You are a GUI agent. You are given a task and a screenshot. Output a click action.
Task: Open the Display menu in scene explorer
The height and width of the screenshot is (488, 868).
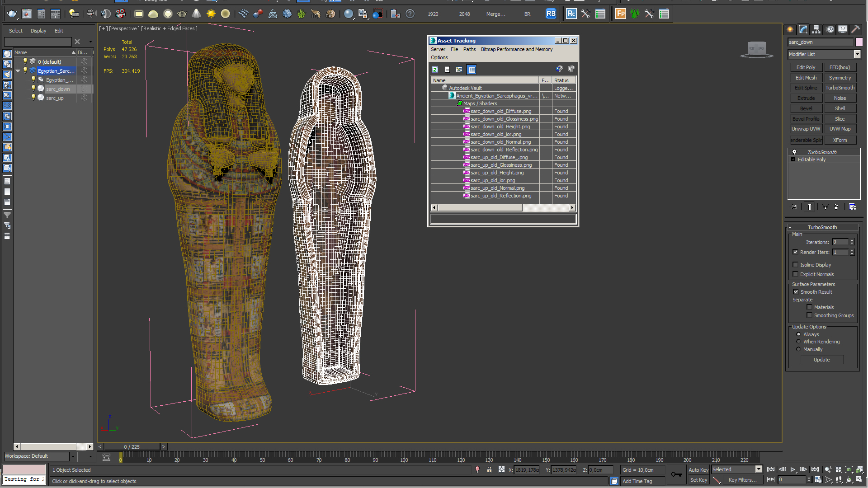[38, 31]
